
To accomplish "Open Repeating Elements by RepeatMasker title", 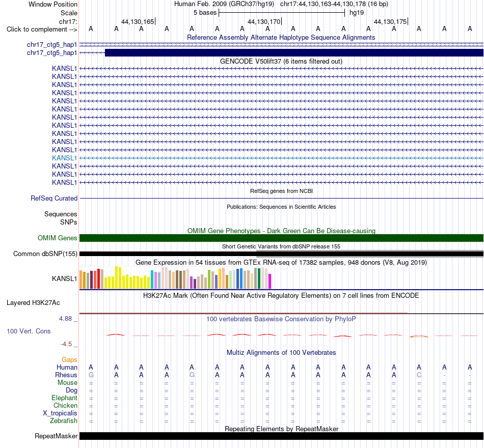I will tap(281, 429).
